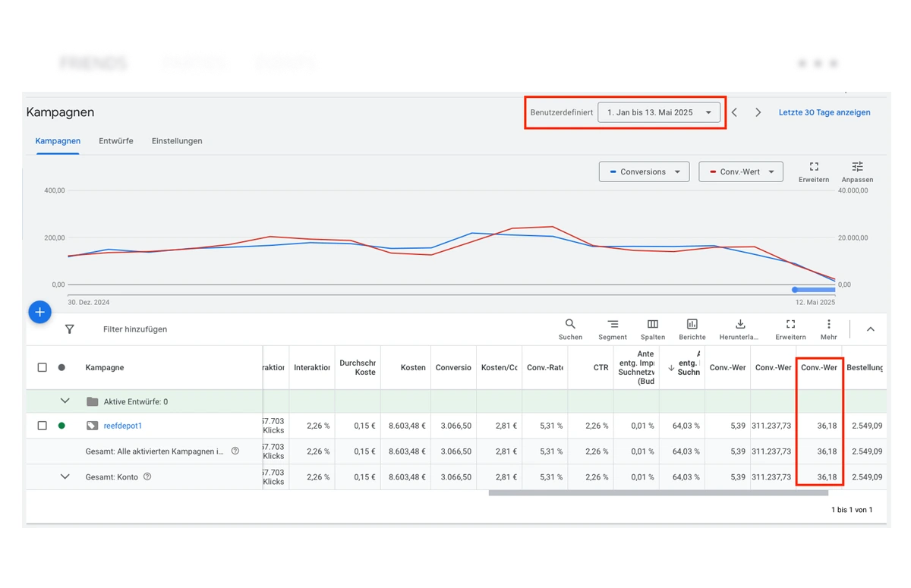The height and width of the screenshot is (588, 911).
Task: Click the 1 bis 1 von 1 pagination text
Action: [852, 510]
